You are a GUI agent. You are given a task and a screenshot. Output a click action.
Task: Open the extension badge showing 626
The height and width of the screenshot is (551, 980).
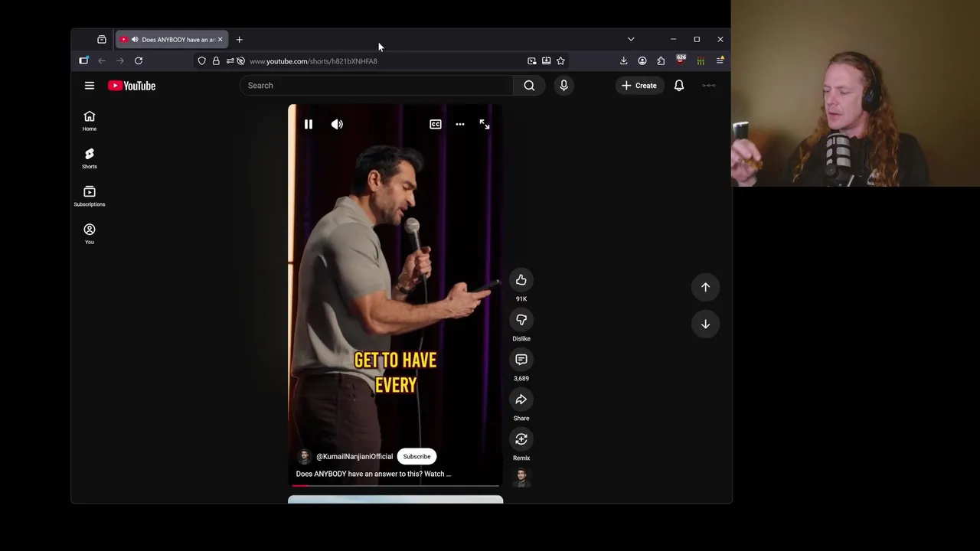(681, 60)
